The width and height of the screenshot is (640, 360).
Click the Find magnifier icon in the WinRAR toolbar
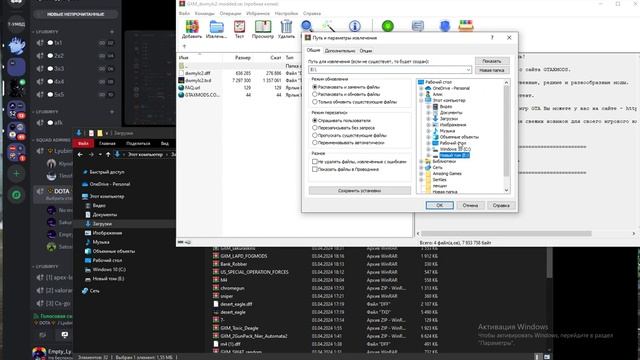(307, 26)
